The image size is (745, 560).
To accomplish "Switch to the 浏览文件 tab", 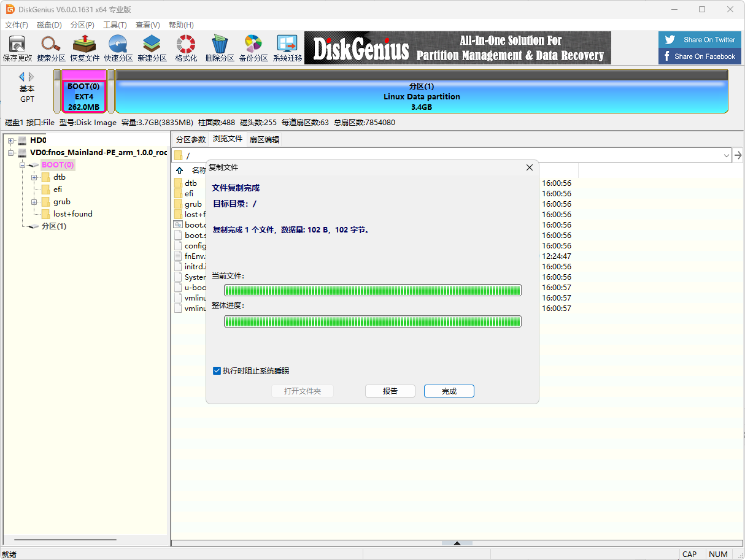I will [228, 139].
